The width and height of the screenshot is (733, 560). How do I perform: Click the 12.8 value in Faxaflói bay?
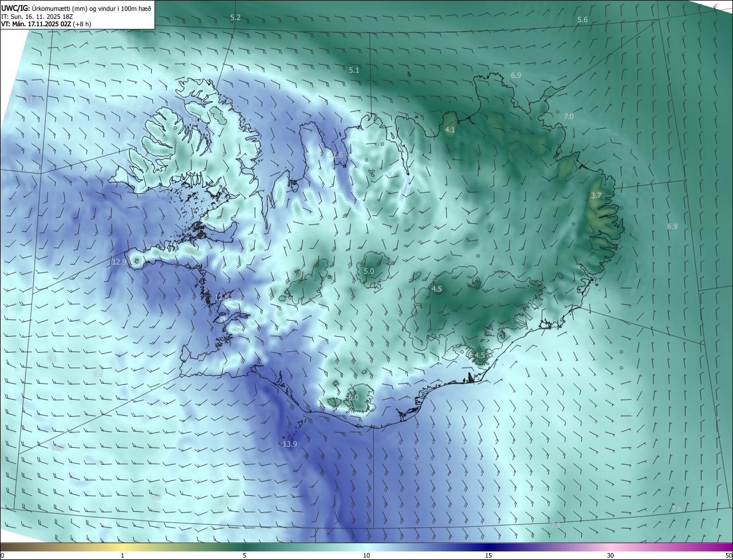[x=223, y=297]
